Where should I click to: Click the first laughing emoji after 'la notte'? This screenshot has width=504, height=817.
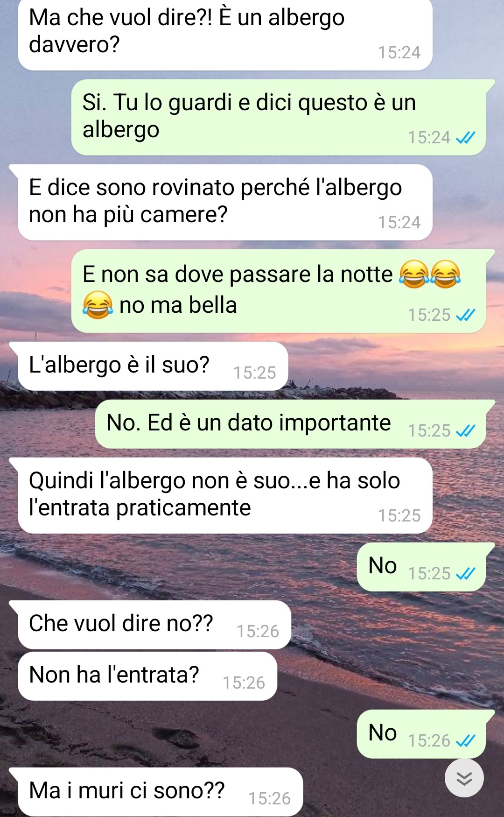[414, 274]
